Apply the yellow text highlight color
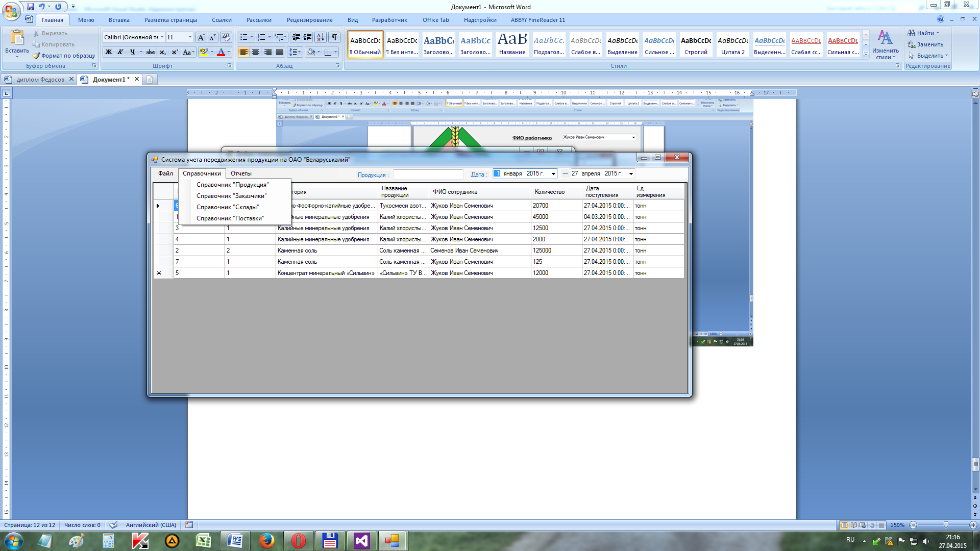 click(204, 52)
